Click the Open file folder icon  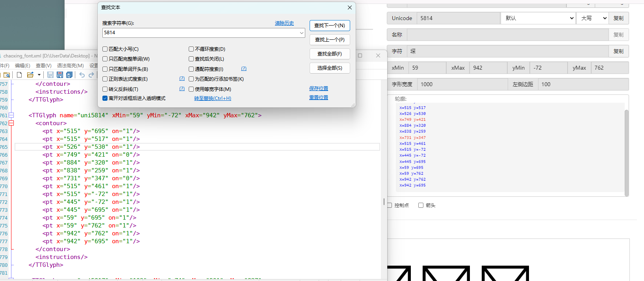pyautogui.click(x=30, y=75)
